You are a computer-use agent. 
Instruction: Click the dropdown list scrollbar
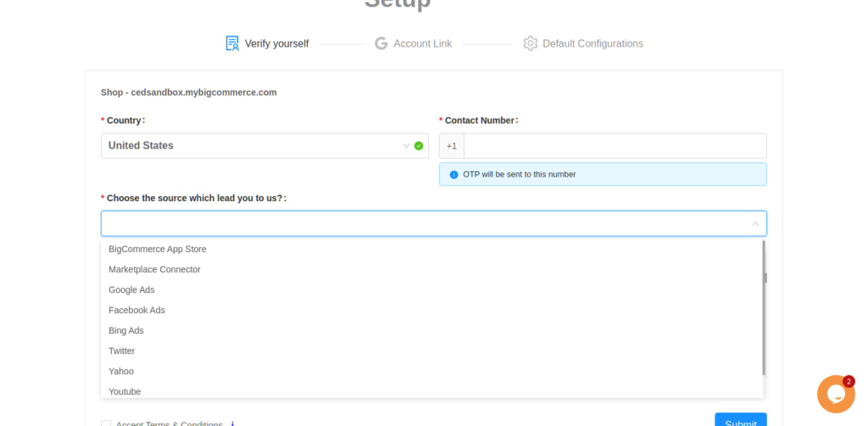764,308
